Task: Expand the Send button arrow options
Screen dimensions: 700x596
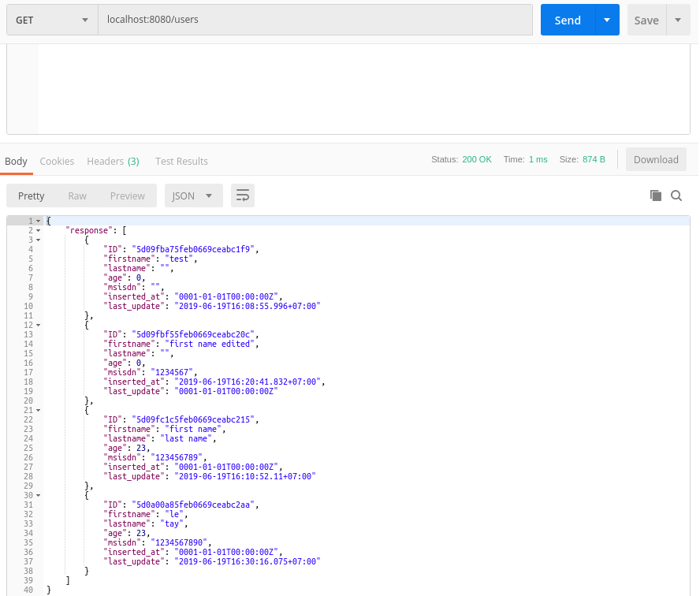Action: pos(606,20)
